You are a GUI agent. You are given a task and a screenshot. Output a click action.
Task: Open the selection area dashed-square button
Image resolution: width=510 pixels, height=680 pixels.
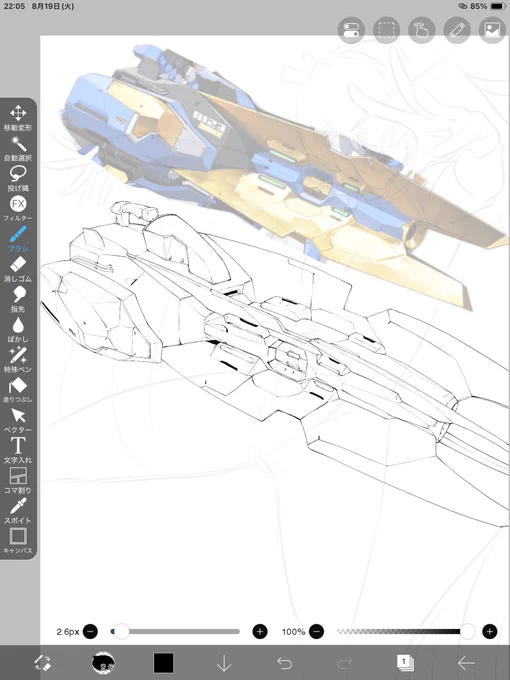point(386,30)
